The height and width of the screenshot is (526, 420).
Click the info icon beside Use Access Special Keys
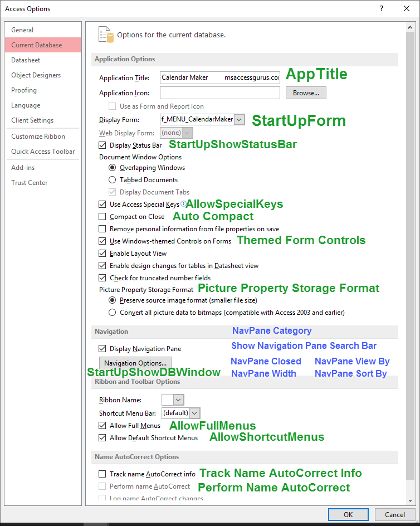183,203
